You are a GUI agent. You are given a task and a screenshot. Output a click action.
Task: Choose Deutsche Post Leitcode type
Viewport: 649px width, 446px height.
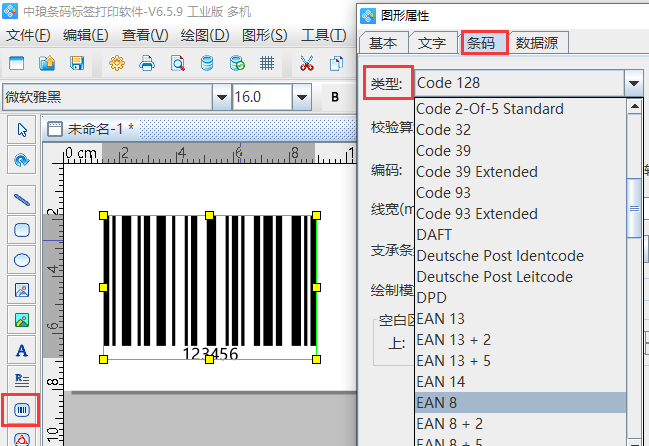click(520, 277)
